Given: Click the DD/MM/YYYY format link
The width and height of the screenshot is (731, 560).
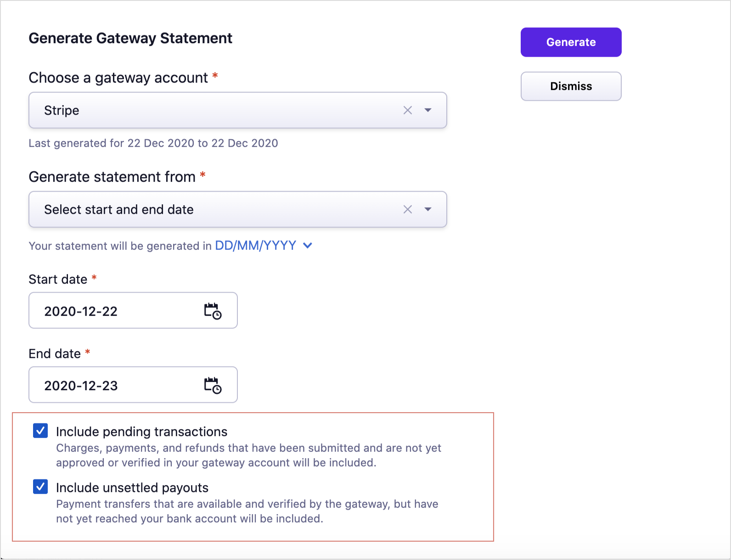Looking at the screenshot, I should coord(255,246).
